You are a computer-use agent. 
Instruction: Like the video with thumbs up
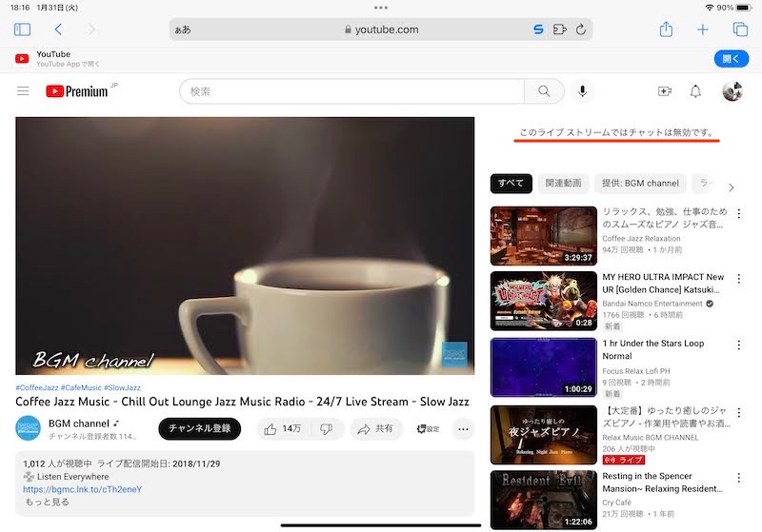point(282,429)
